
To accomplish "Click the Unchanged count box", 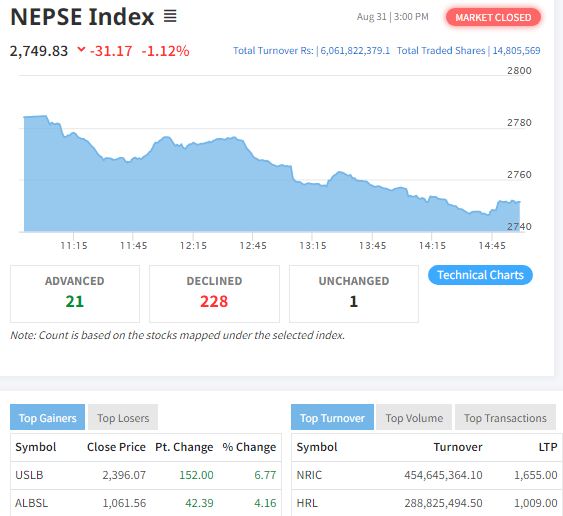I will (354, 294).
